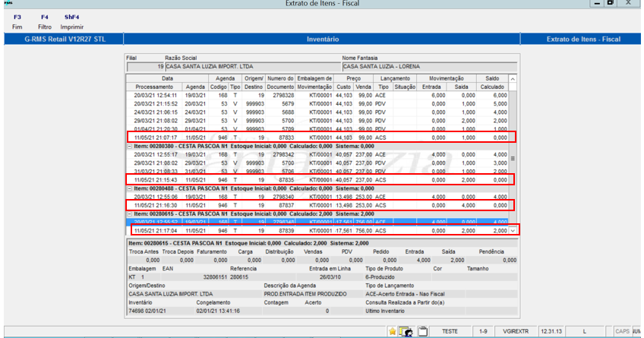Click F3 Fim to exit the screen

click(17, 22)
